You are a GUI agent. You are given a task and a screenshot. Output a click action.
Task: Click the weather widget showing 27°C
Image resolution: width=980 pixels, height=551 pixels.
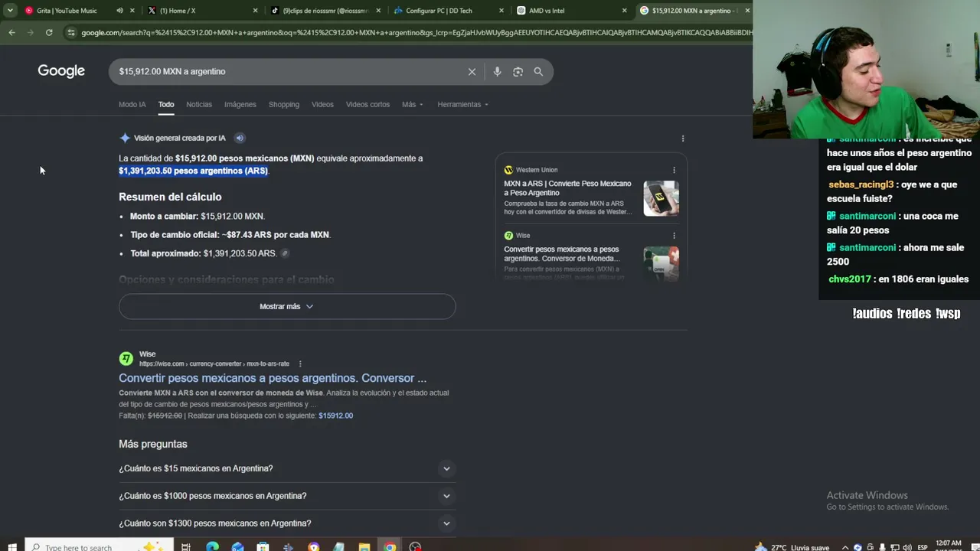pos(792,547)
